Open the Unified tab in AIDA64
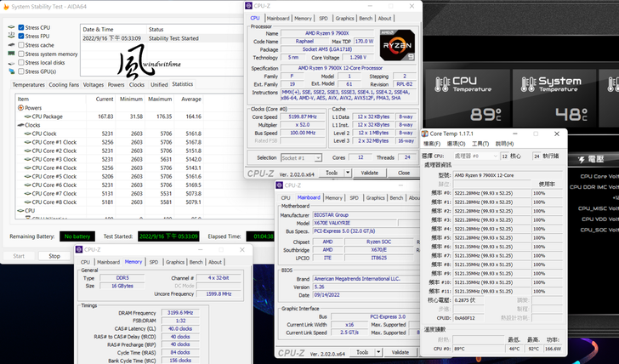Screen dimensions: 619x364 (x=159, y=84)
